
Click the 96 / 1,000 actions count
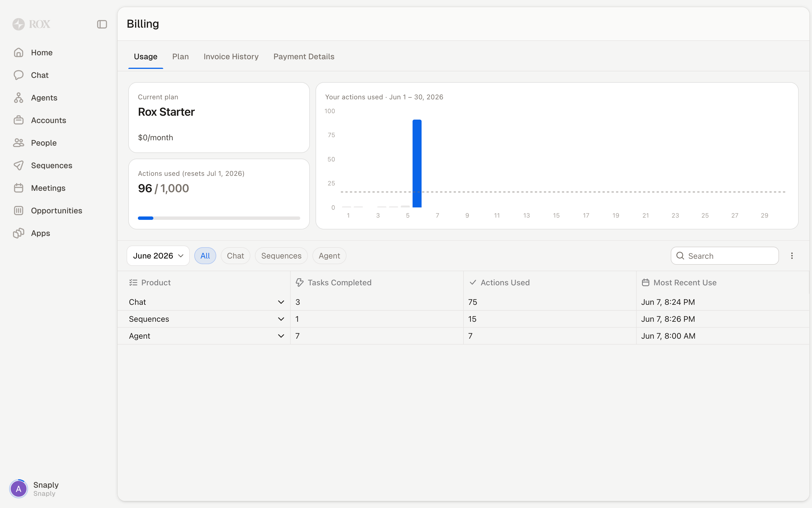tap(164, 189)
